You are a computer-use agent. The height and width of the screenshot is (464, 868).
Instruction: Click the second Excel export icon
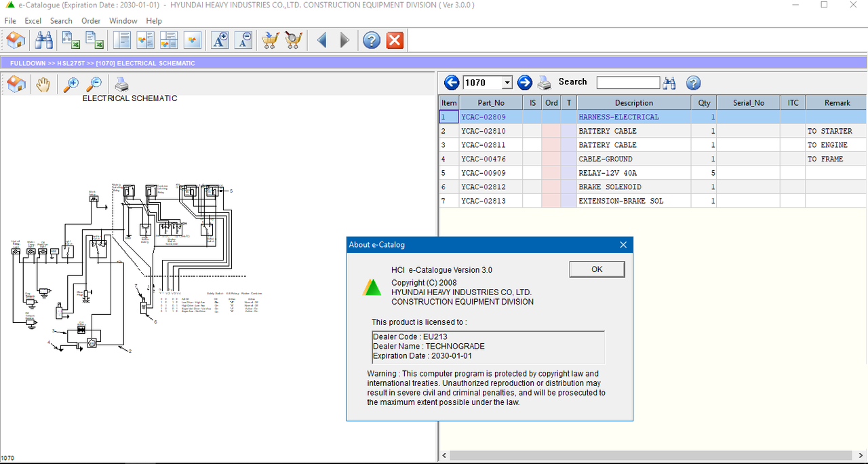94,41
